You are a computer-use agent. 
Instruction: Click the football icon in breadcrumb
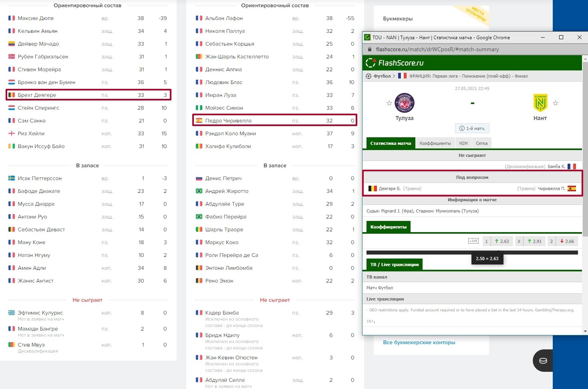pos(369,76)
